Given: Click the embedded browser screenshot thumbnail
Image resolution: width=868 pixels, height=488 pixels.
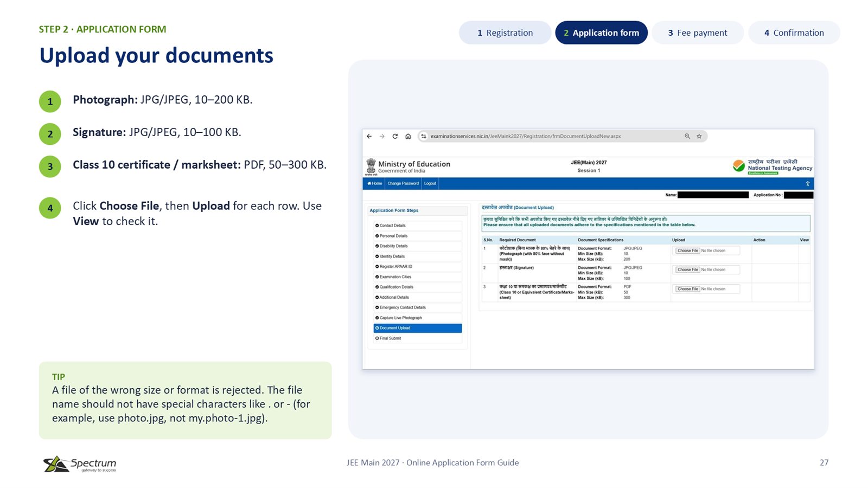Looking at the screenshot, I should (x=588, y=249).
